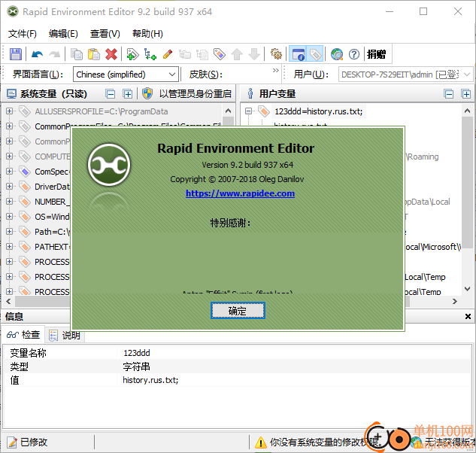Collapse all system variables with minus icon

click(111, 94)
